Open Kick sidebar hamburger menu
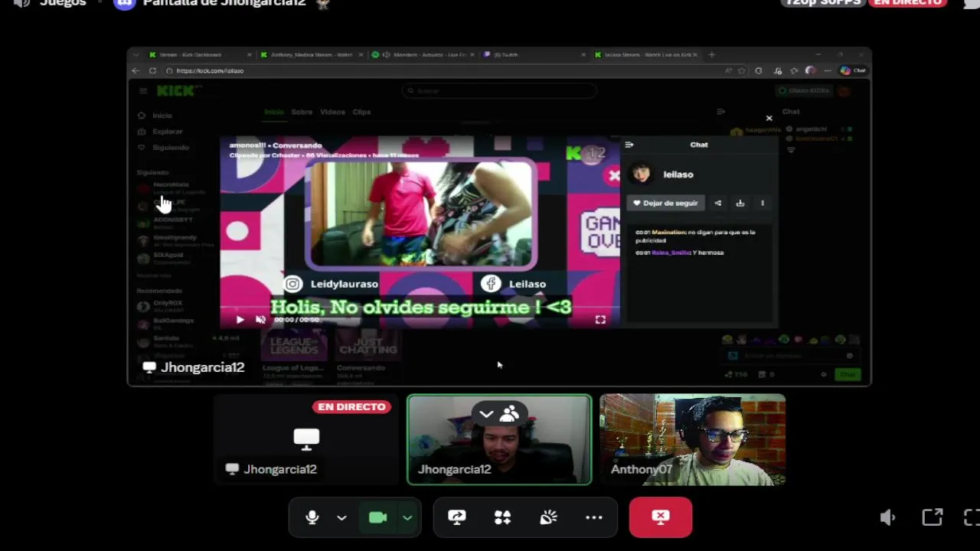The image size is (980, 551). click(142, 91)
